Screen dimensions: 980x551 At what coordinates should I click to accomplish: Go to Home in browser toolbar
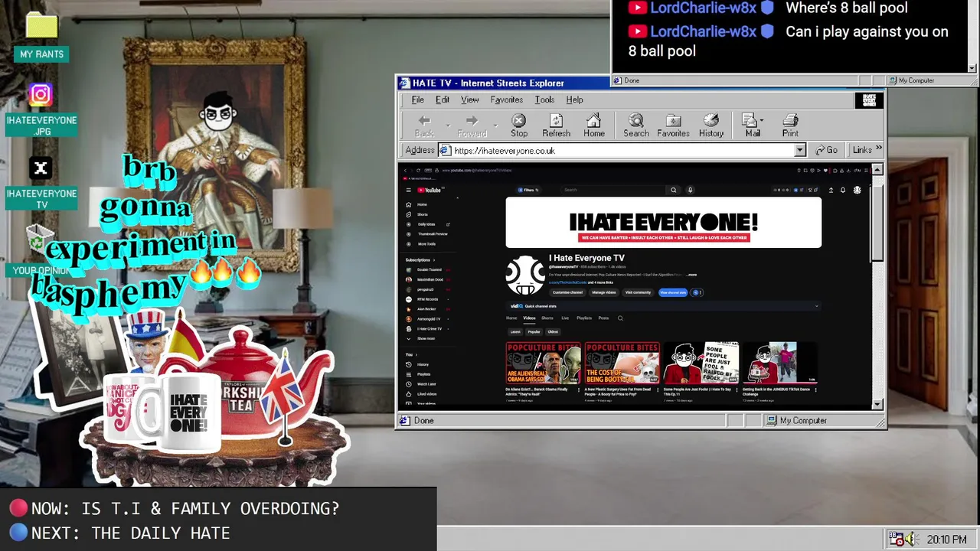tap(594, 126)
